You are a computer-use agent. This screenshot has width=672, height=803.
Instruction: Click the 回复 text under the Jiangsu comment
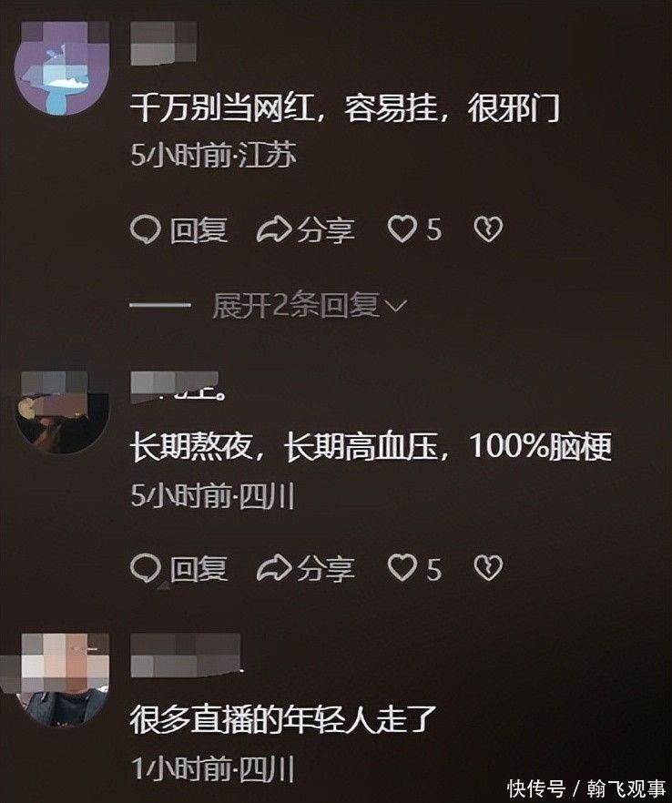[x=199, y=230]
